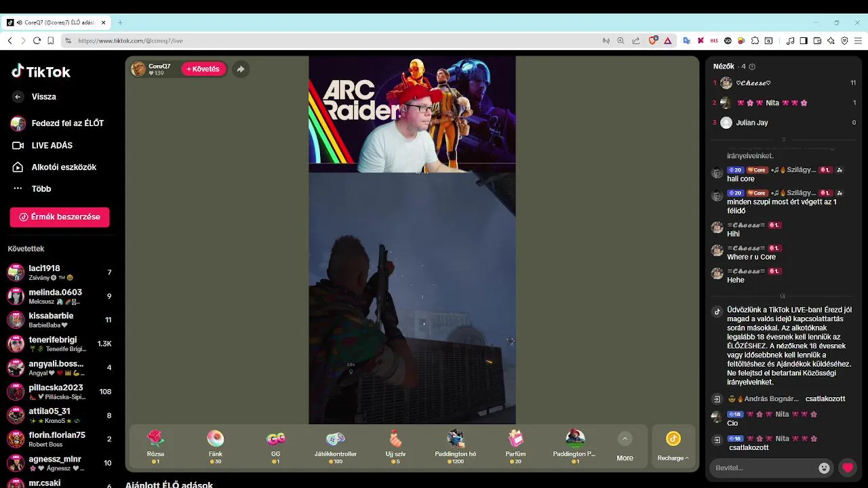The image size is (868, 488).
Task: Bookmark this page icon
Action: (51, 41)
